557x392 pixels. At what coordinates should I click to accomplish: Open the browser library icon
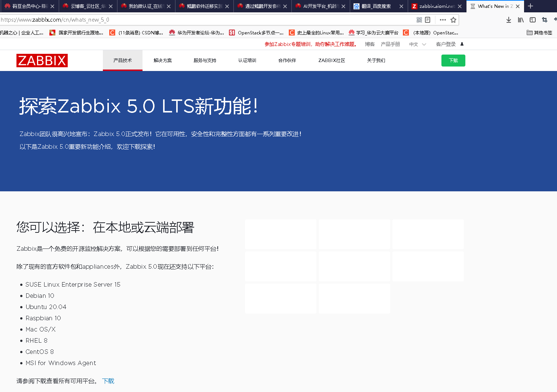pyautogui.click(x=521, y=20)
